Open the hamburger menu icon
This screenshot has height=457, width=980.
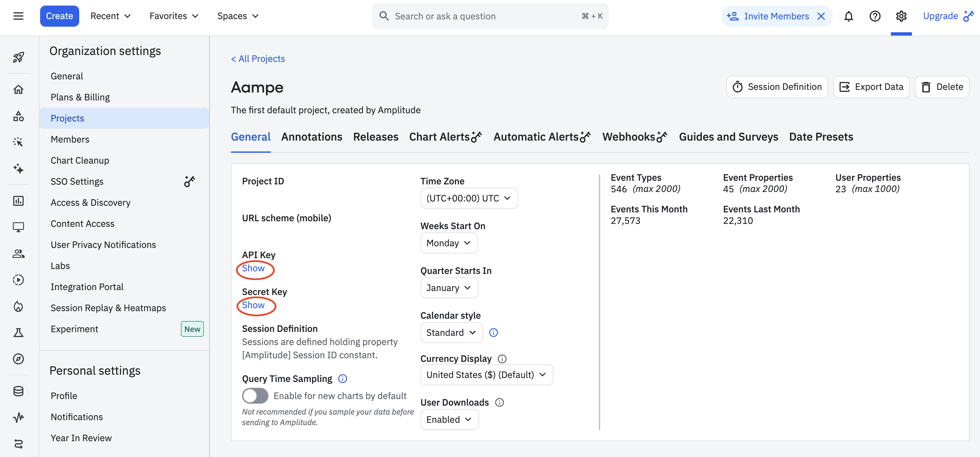tap(18, 16)
